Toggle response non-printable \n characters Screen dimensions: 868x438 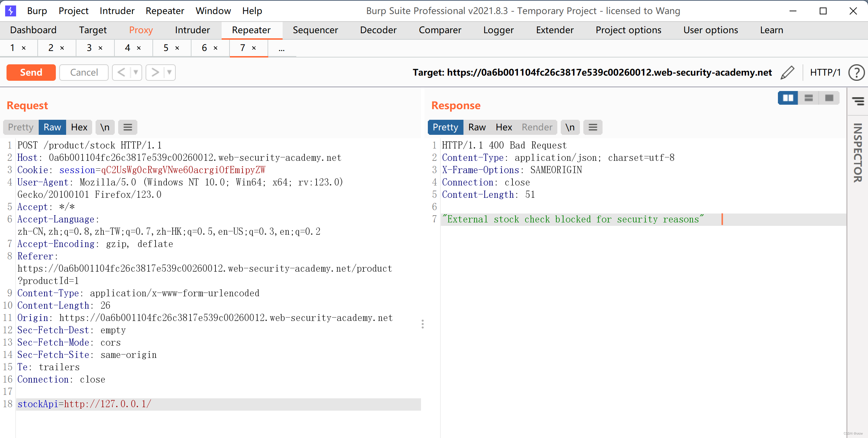coord(570,127)
